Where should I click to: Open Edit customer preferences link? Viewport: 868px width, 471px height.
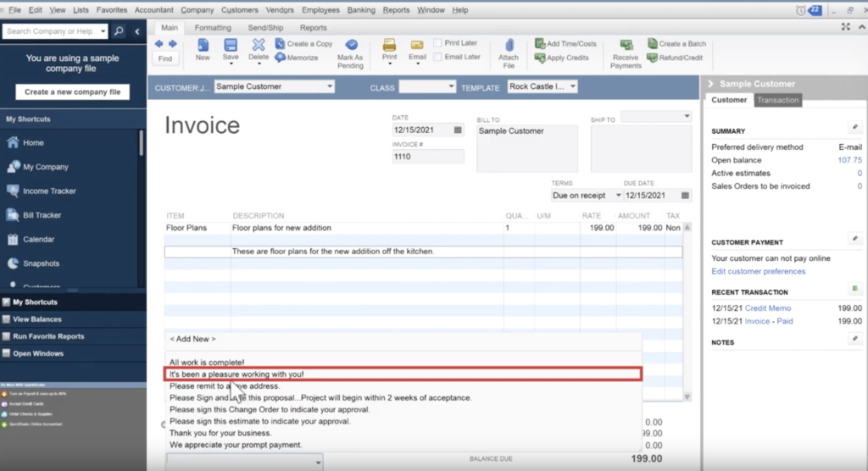(759, 271)
